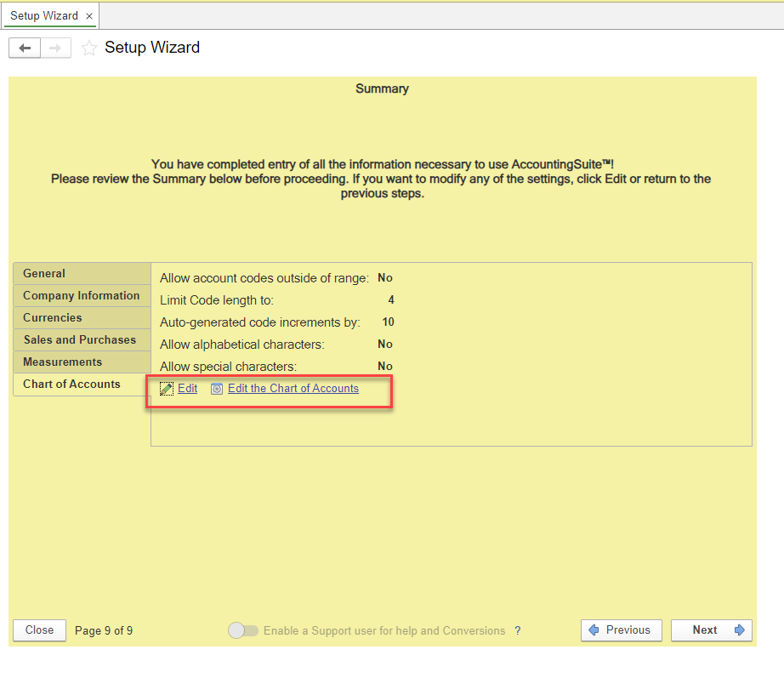Click the back arrow navigation icon
784x678 pixels.
tap(25, 48)
